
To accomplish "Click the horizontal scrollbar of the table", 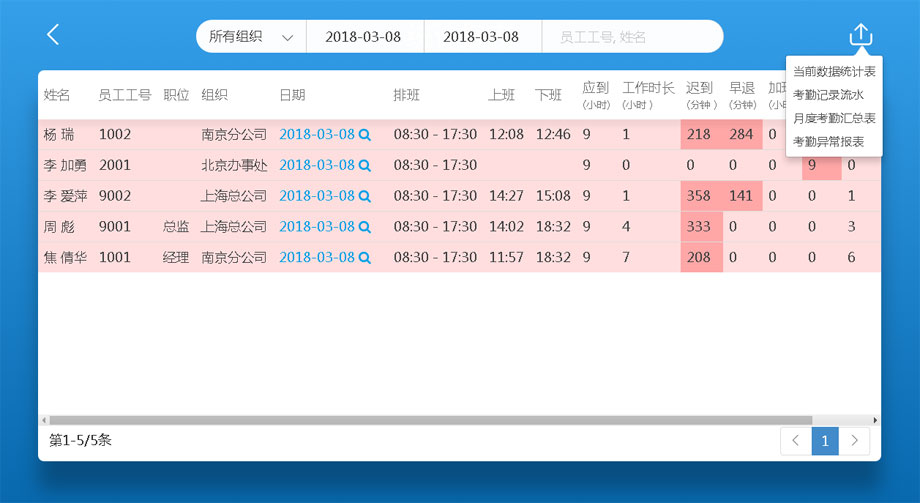I will [x=430, y=421].
